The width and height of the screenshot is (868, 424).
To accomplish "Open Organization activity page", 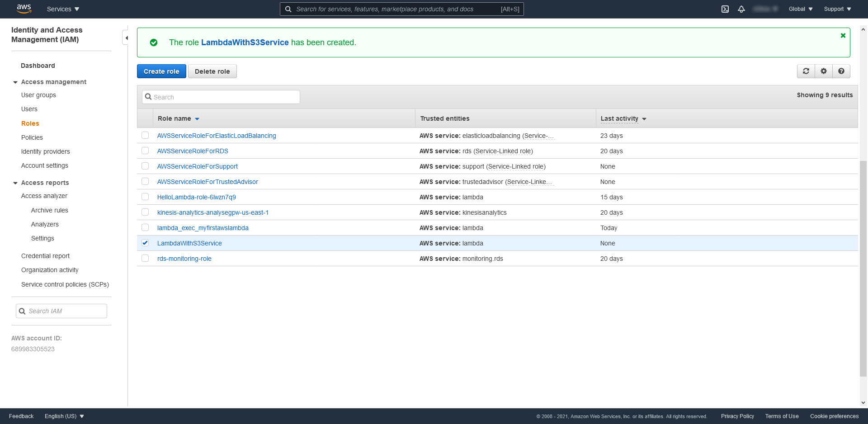I will tap(50, 270).
